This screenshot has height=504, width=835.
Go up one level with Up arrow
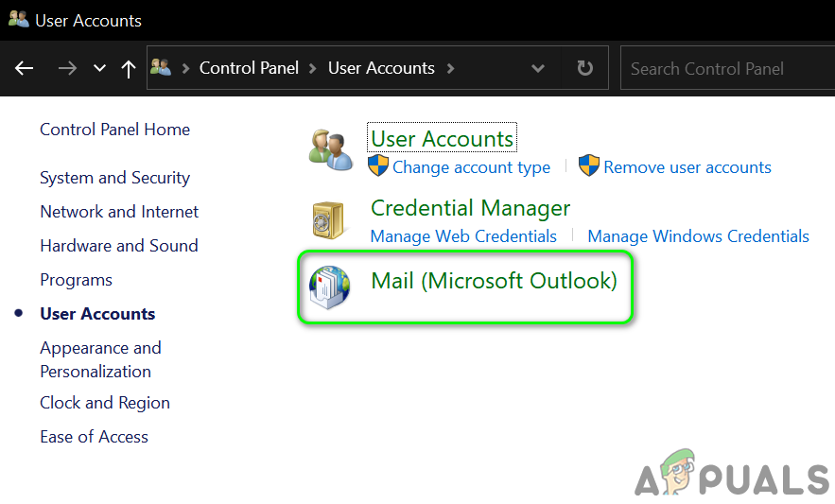pyautogui.click(x=129, y=68)
